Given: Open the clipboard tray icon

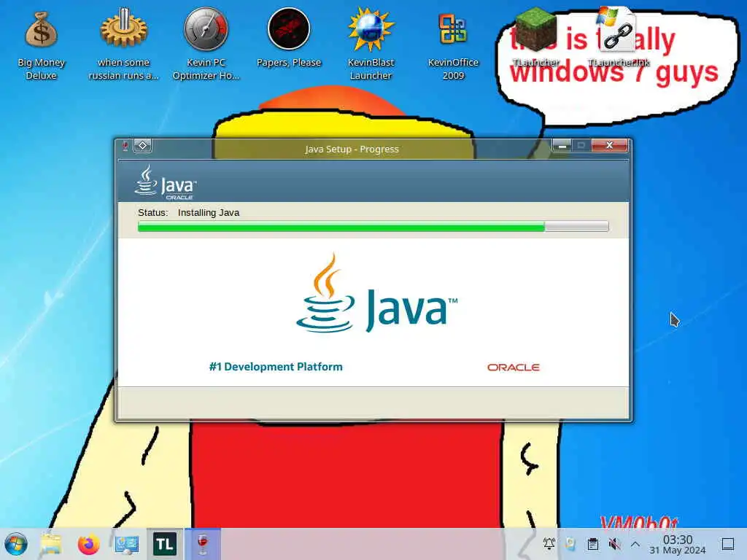Looking at the screenshot, I should pos(593,544).
